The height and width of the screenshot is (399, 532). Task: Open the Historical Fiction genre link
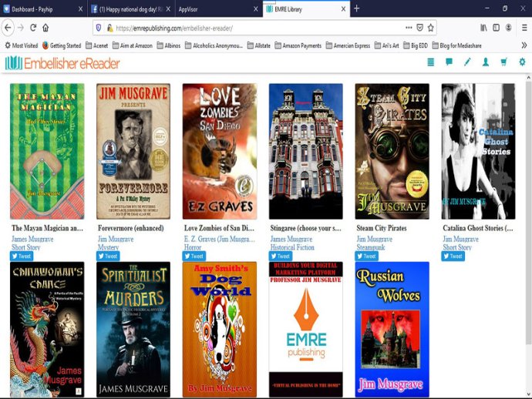coord(292,247)
